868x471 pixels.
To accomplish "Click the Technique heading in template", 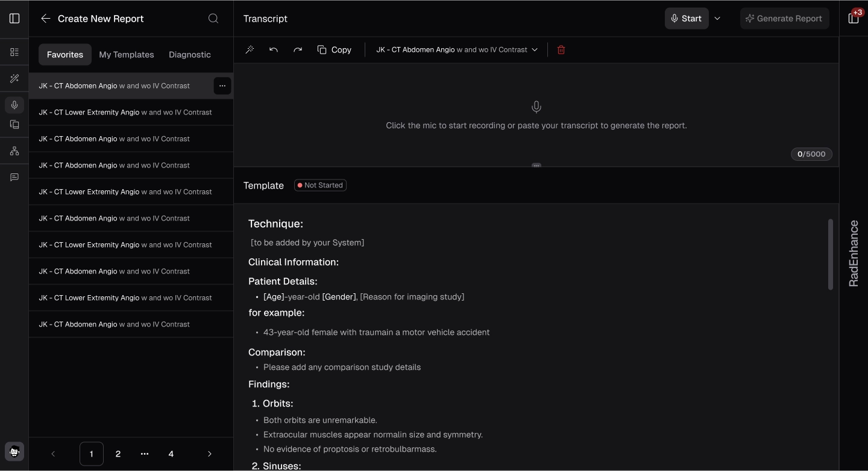I will point(275,224).
